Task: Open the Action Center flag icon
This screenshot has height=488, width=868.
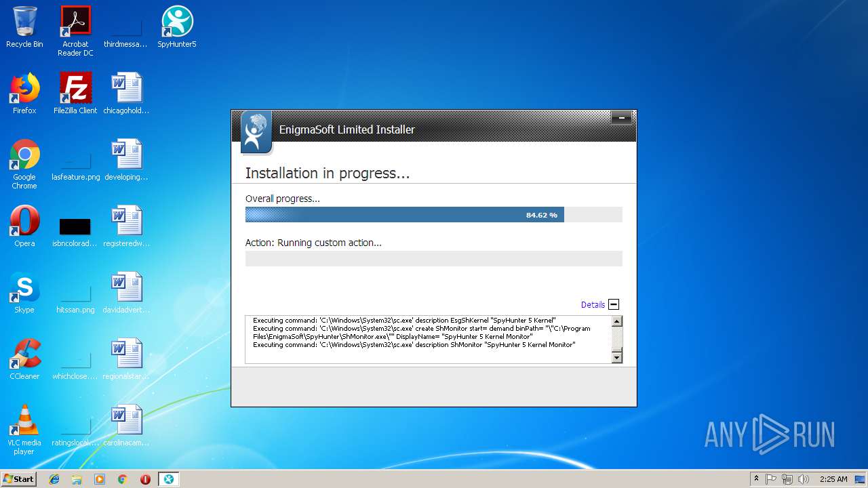Action: click(771, 479)
